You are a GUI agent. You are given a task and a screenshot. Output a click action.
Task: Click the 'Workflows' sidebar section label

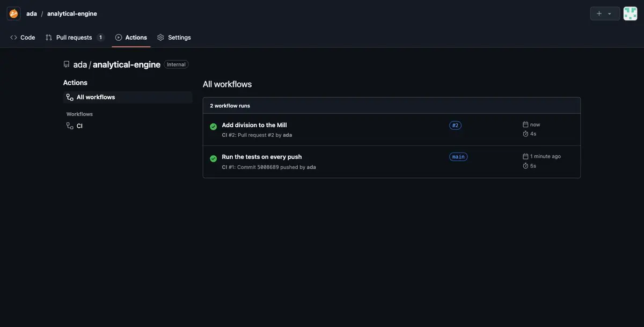tap(79, 114)
